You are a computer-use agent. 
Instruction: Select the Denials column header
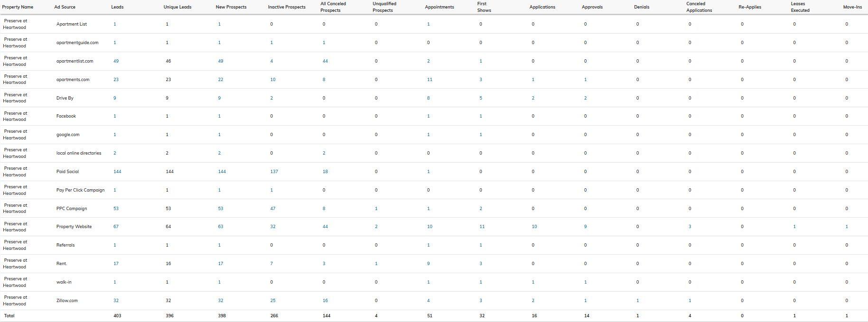[642, 7]
